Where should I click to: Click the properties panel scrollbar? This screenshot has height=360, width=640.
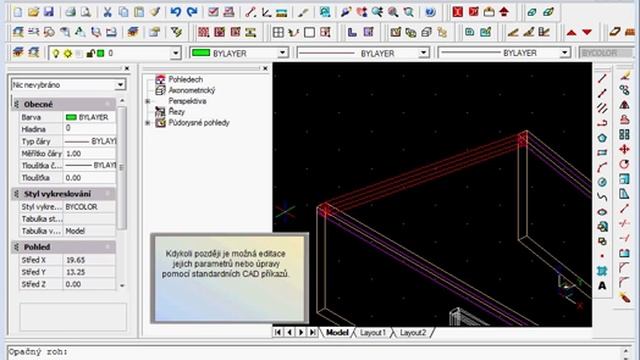click(x=122, y=167)
